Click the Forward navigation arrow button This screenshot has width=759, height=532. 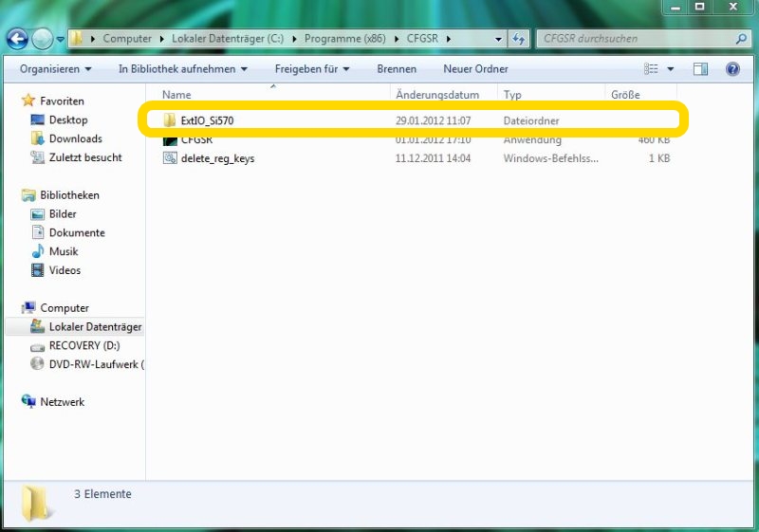pyautogui.click(x=43, y=39)
